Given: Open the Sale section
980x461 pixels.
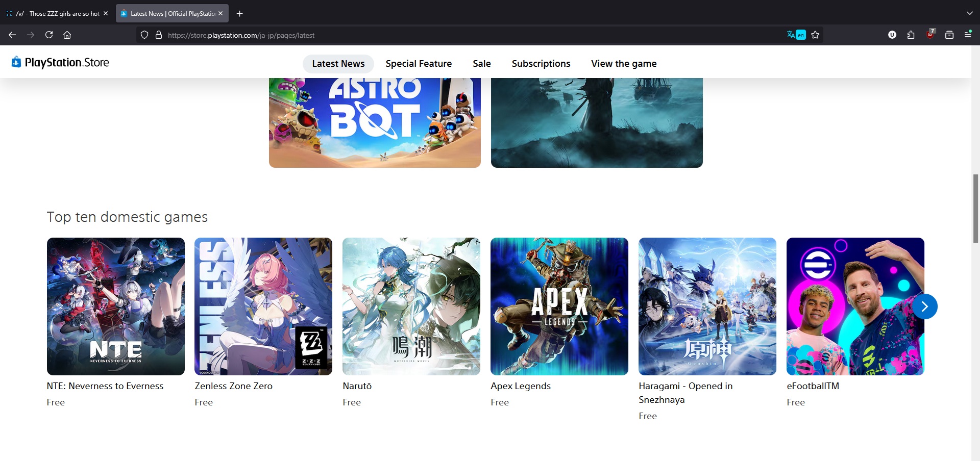Looking at the screenshot, I should coord(482,64).
